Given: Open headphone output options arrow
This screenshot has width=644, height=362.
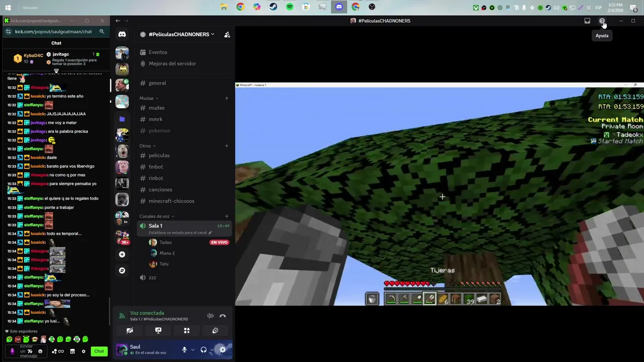Looking at the screenshot, I should 211,350.
